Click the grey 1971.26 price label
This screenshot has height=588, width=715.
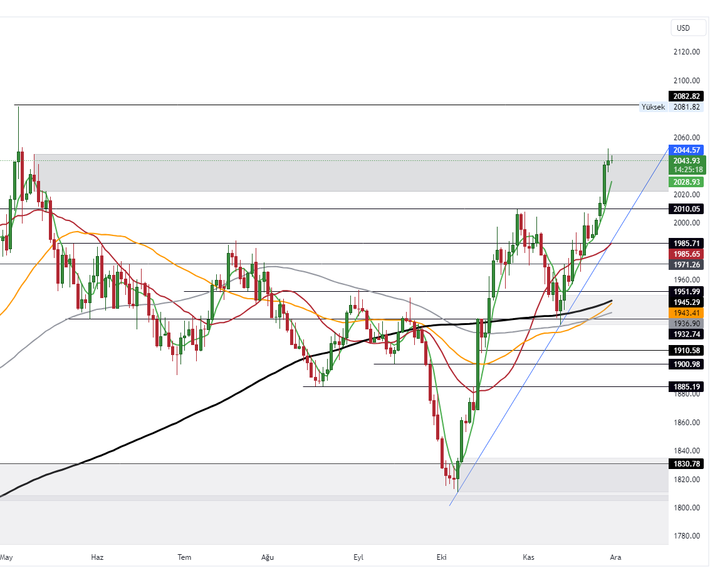click(x=686, y=265)
